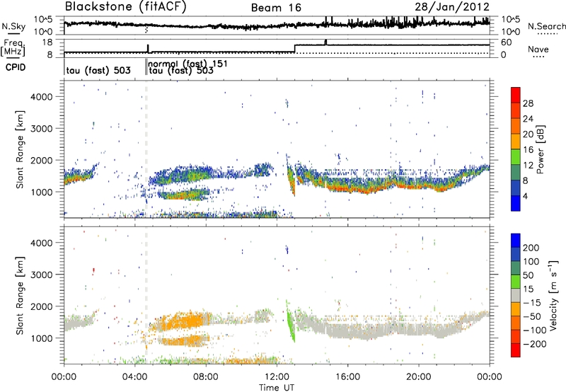Click the gray segment of the Velocity color bar

(516, 295)
